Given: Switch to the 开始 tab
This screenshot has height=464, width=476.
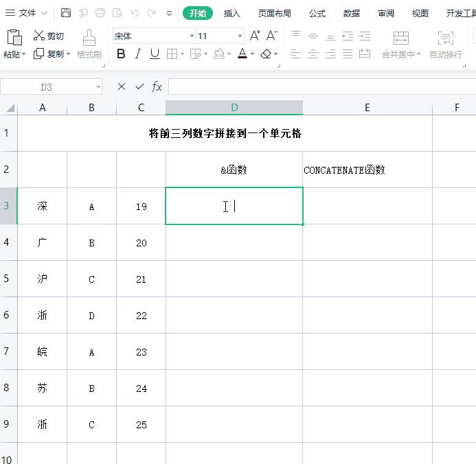Looking at the screenshot, I should tap(198, 13).
